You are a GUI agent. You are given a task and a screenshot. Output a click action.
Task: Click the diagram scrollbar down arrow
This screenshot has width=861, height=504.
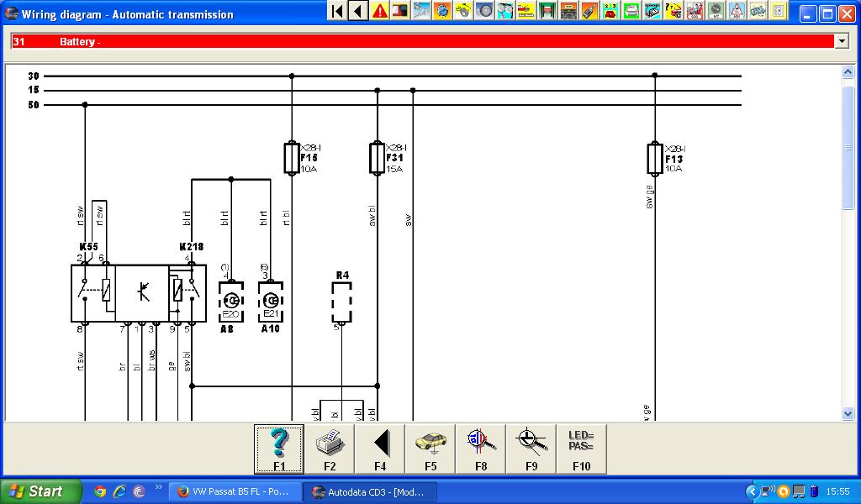tap(848, 414)
